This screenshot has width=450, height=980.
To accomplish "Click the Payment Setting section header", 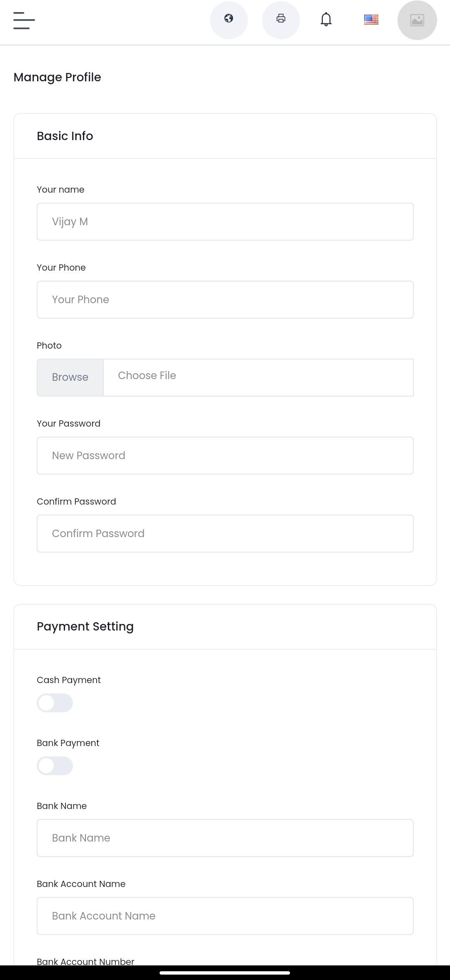I will pos(85,626).
